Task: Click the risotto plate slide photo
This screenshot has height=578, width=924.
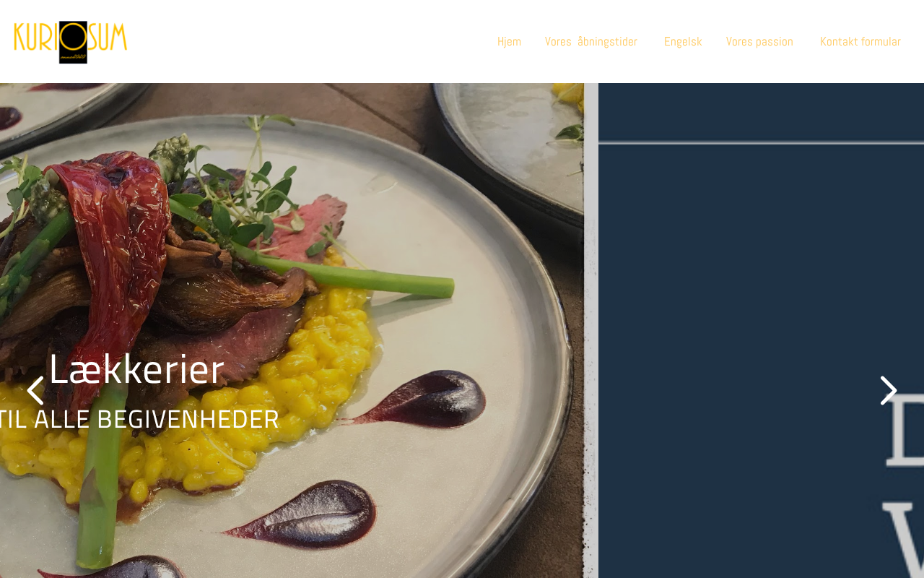Action: coord(292,330)
